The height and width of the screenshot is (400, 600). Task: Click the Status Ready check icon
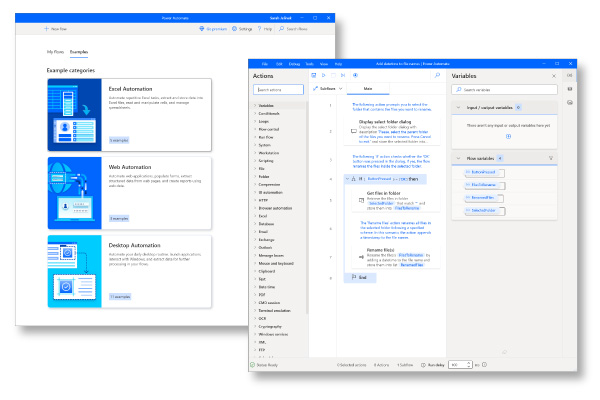click(x=253, y=365)
